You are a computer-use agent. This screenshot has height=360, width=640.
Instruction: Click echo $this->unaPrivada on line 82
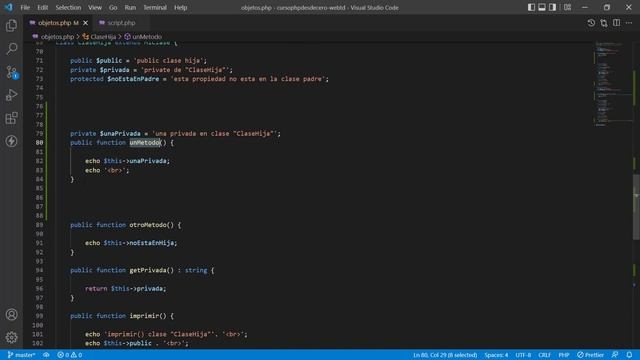[x=127, y=161]
